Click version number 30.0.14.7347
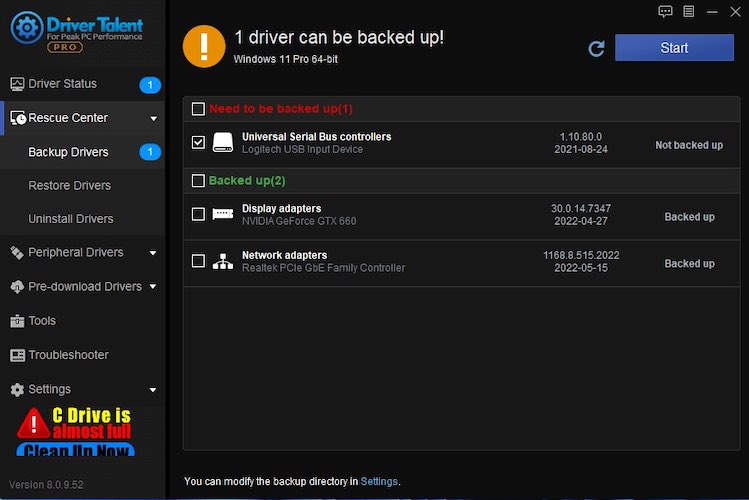 (x=581, y=208)
